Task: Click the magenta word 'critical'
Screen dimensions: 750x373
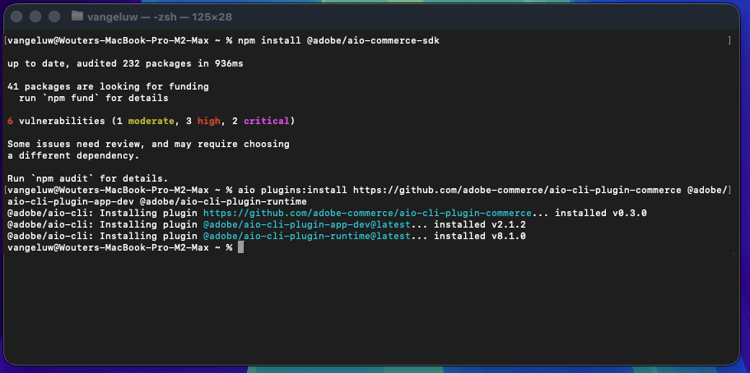Action: point(266,121)
